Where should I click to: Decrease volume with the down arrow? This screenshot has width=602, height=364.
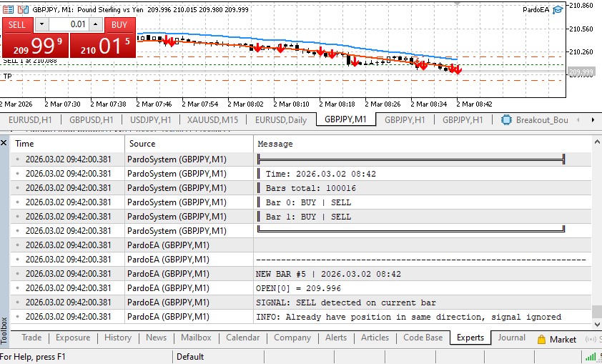(x=42, y=24)
